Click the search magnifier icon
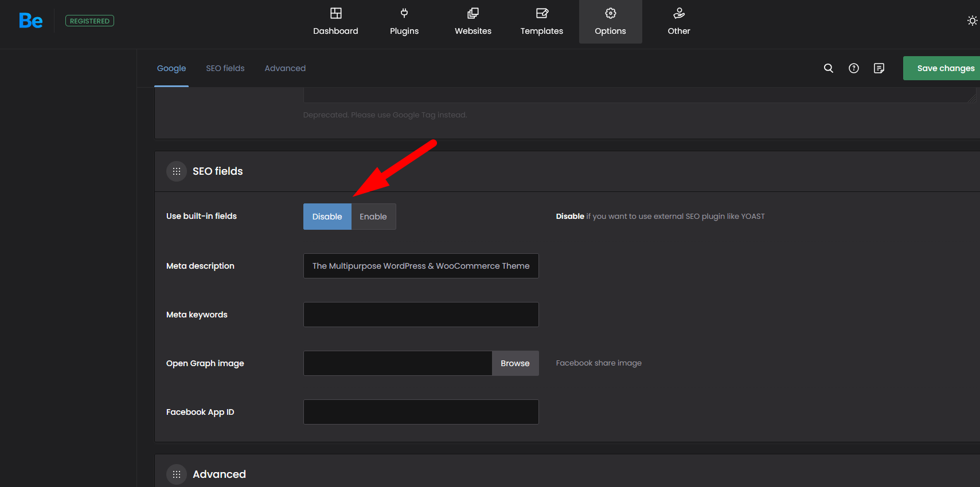The width and height of the screenshot is (980, 487). point(829,68)
